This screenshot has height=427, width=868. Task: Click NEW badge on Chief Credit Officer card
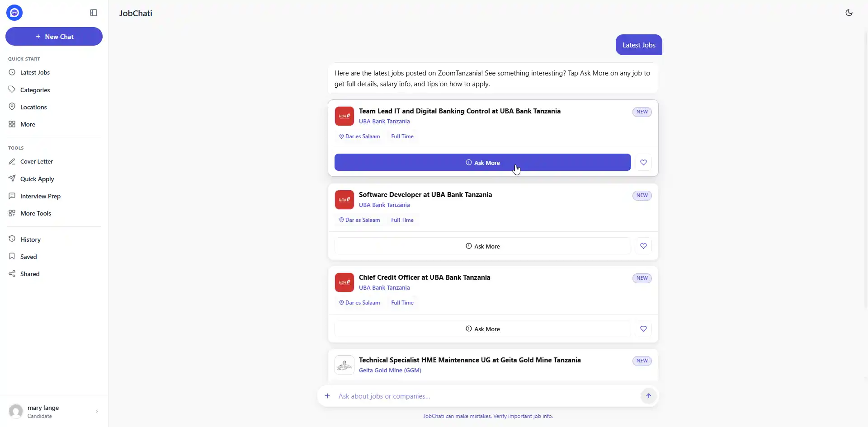tap(642, 278)
